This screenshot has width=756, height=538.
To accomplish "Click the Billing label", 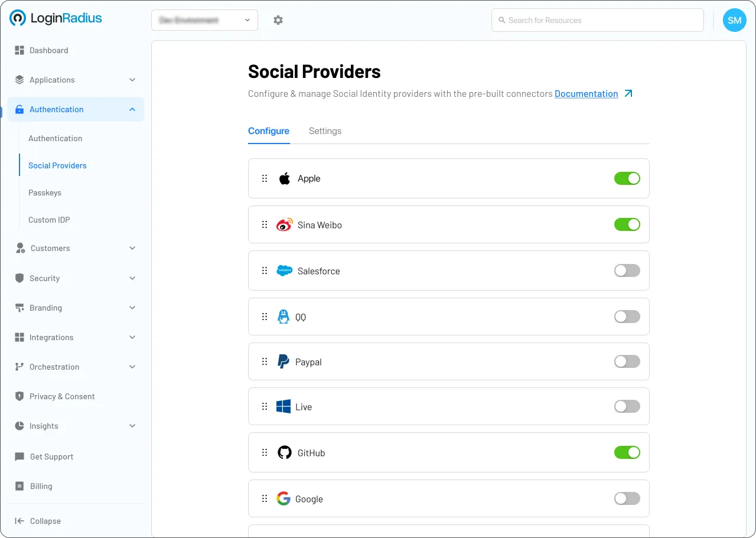I will (x=41, y=486).
